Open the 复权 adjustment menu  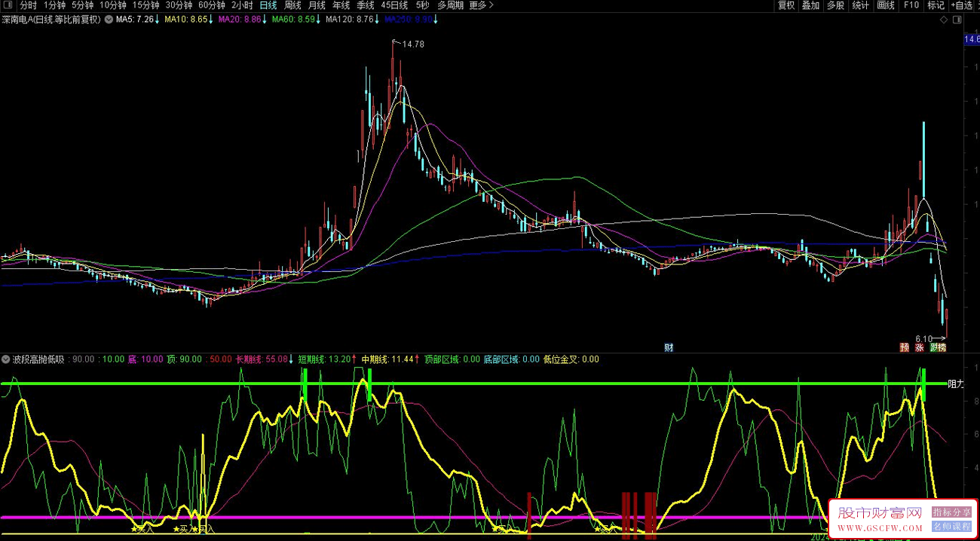(786, 5)
